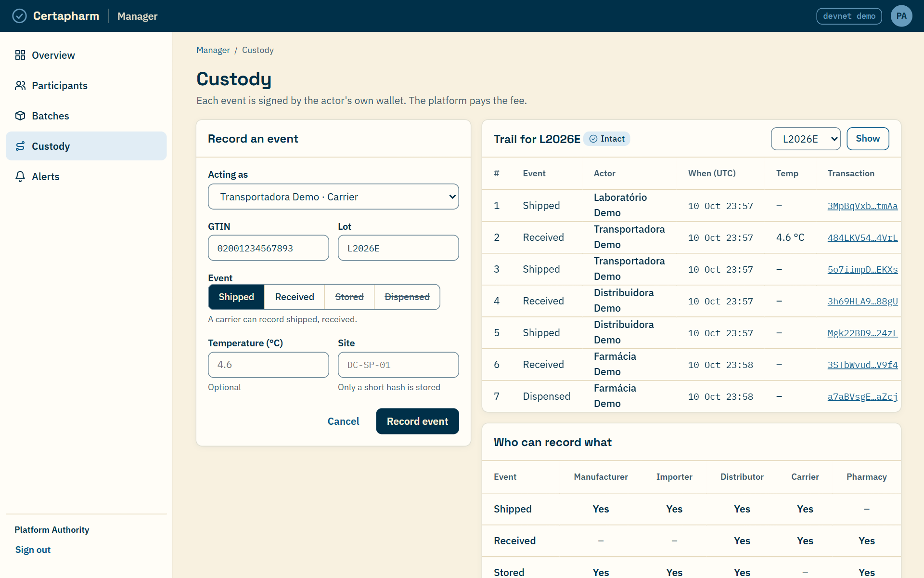Open Batches in the sidebar
Screen dimensions: 924x578
[x=87, y=116]
